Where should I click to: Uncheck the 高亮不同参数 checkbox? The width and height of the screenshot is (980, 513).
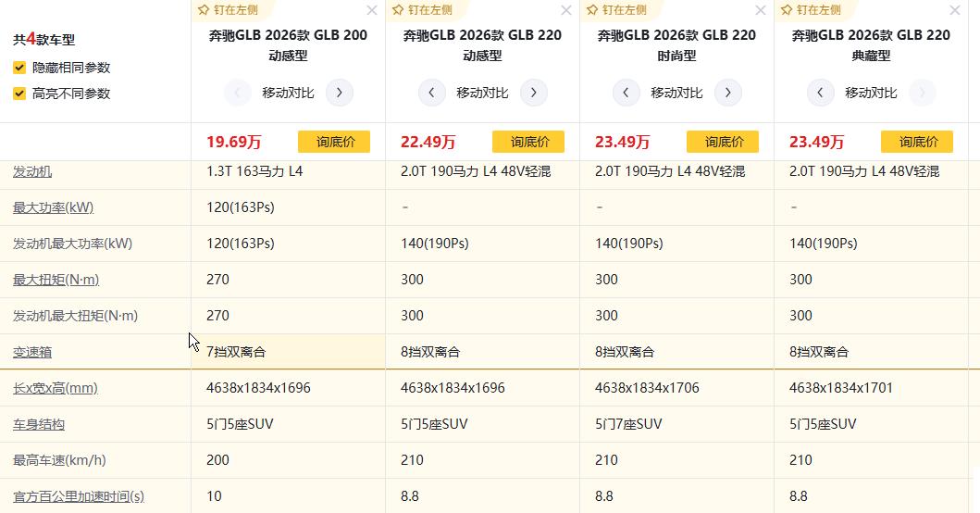click(19, 94)
